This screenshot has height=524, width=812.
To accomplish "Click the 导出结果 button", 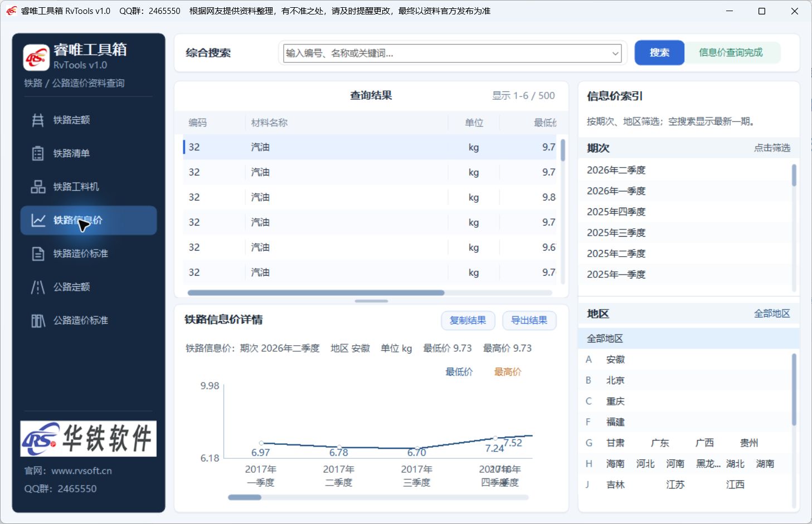I will [x=529, y=320].
